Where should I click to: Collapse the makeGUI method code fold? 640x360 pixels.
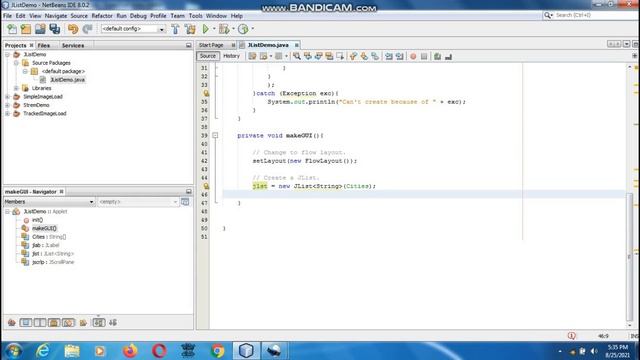215,136
